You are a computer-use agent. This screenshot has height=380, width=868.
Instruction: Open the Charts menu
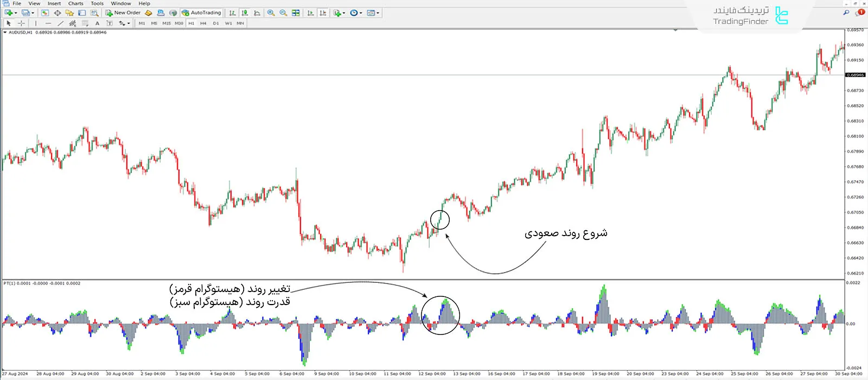pos(75,3)
